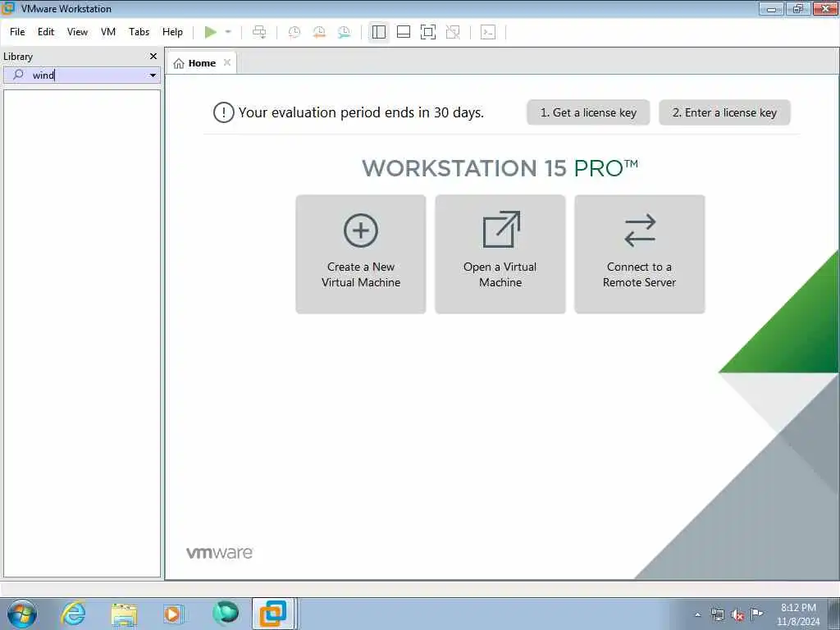The width and height of the screenshot is (840, 630).
Task: Open the console view terminal icon
Action: 488,32
